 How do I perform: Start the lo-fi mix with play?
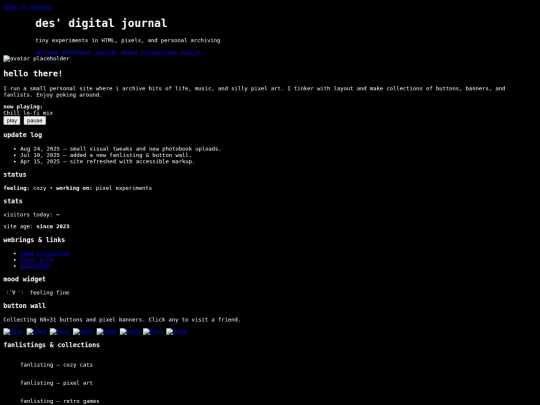pos(12,121)
